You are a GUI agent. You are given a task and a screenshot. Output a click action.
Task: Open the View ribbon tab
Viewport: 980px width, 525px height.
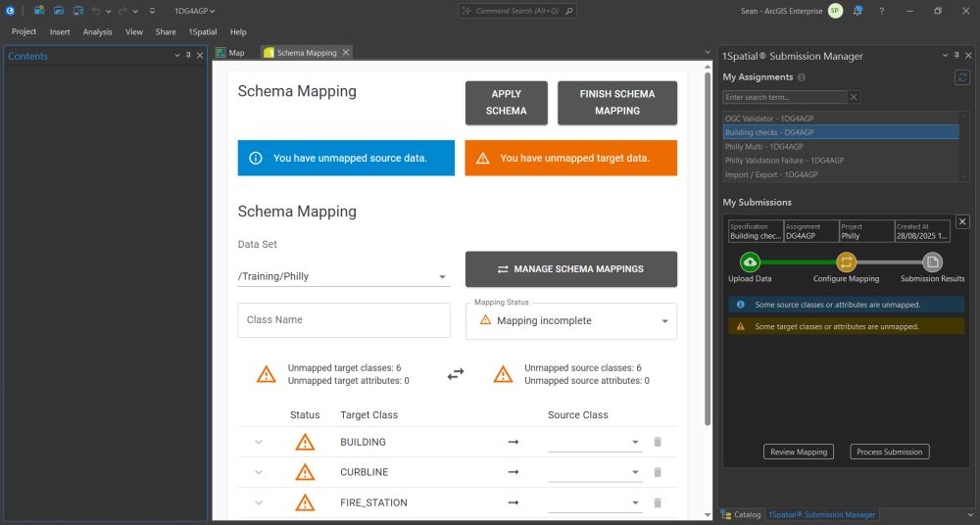coord(133,32)
